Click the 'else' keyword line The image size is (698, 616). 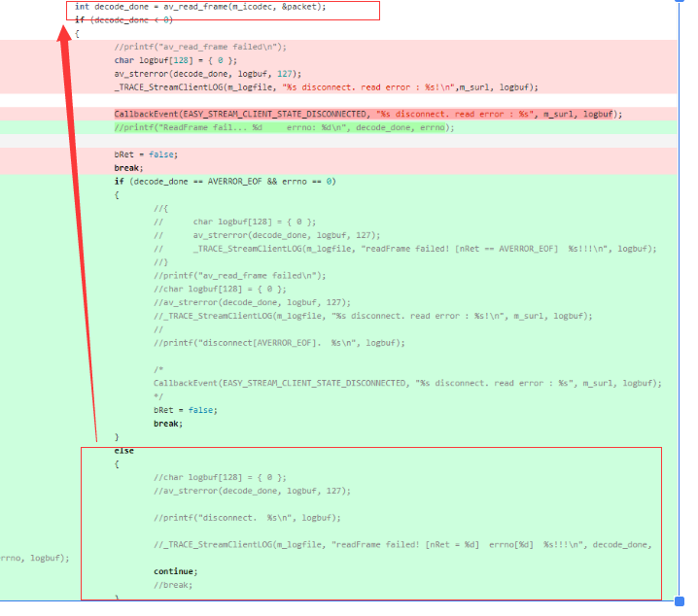click(x=123, y=451)
